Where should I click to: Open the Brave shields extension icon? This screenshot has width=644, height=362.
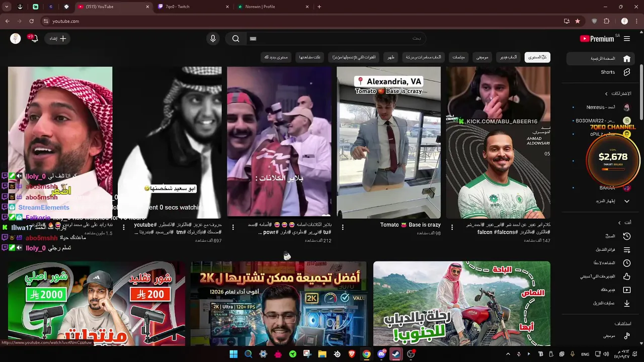pyautogui.click(x=594, y=21)
